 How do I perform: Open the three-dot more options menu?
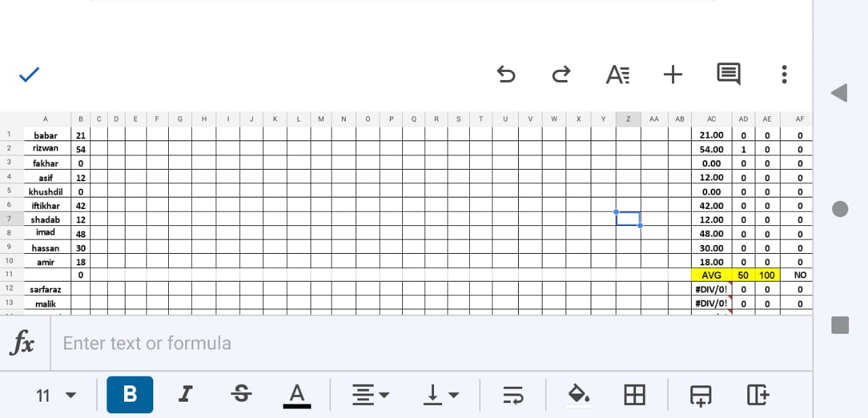coord(784,74)
